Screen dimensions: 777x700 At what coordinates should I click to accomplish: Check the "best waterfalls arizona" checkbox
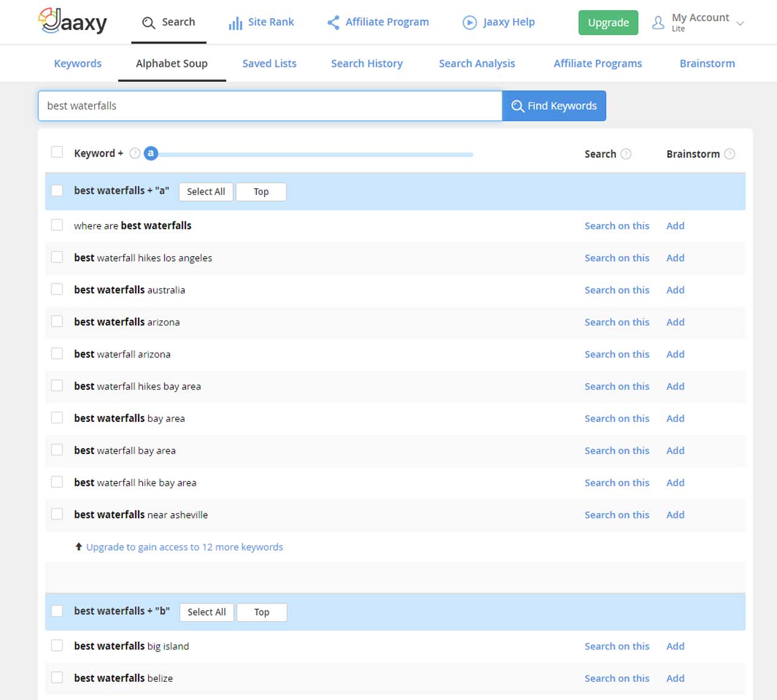coord(57,321)
